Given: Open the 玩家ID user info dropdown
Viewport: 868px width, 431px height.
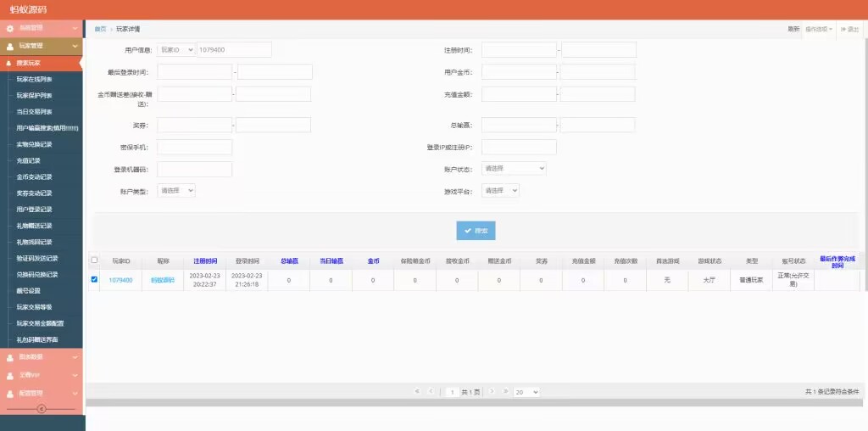Looking at the screenshot, I should [176, 50].
